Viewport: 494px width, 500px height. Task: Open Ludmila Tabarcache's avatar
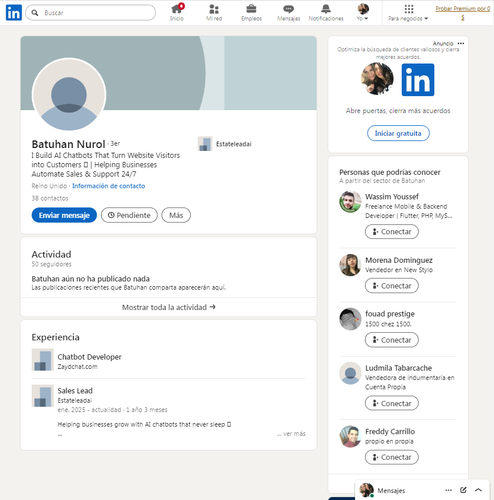[x=350, y=373]
